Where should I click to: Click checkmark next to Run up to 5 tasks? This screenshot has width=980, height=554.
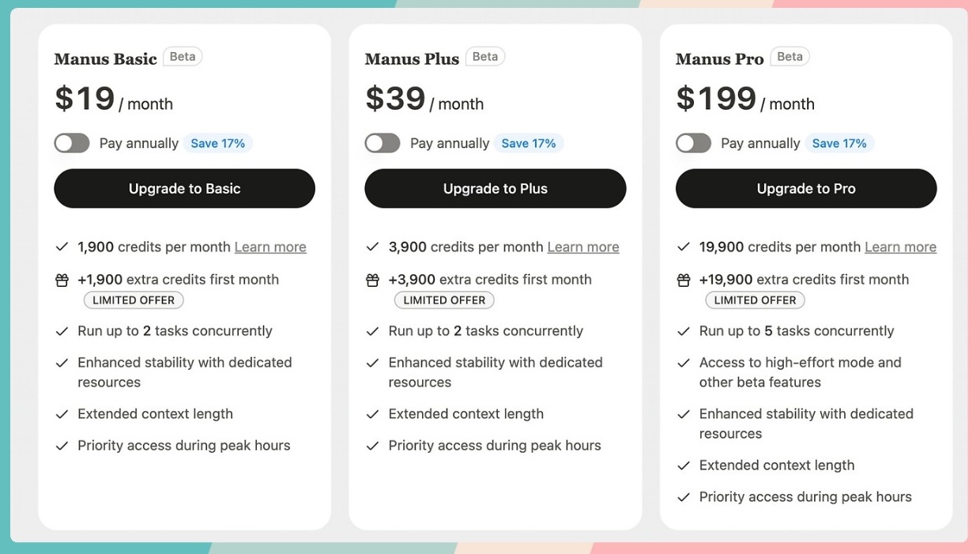[684, 331]
